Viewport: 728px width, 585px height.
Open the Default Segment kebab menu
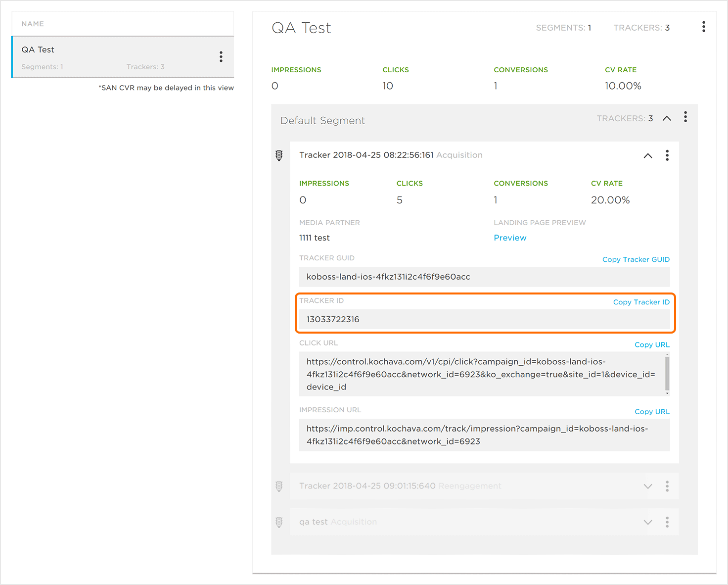click(x=685, y=117)
